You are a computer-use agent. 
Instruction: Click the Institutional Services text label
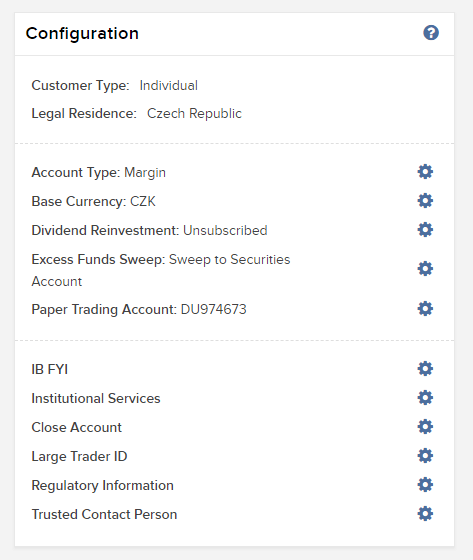(96, 398)
